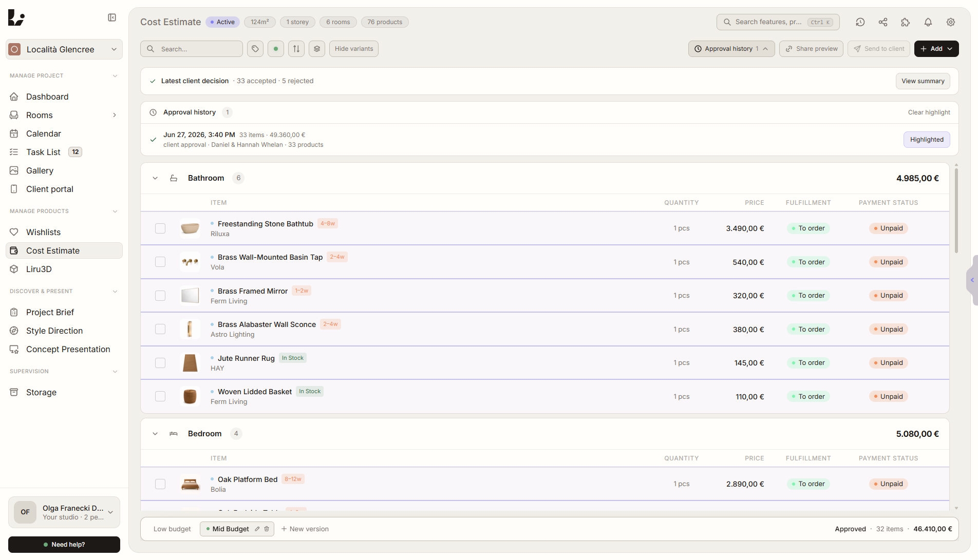Open Project Brief in sidebar
Image resolution: width=978 pixels, height=560 pixels.
pos(64,312)
